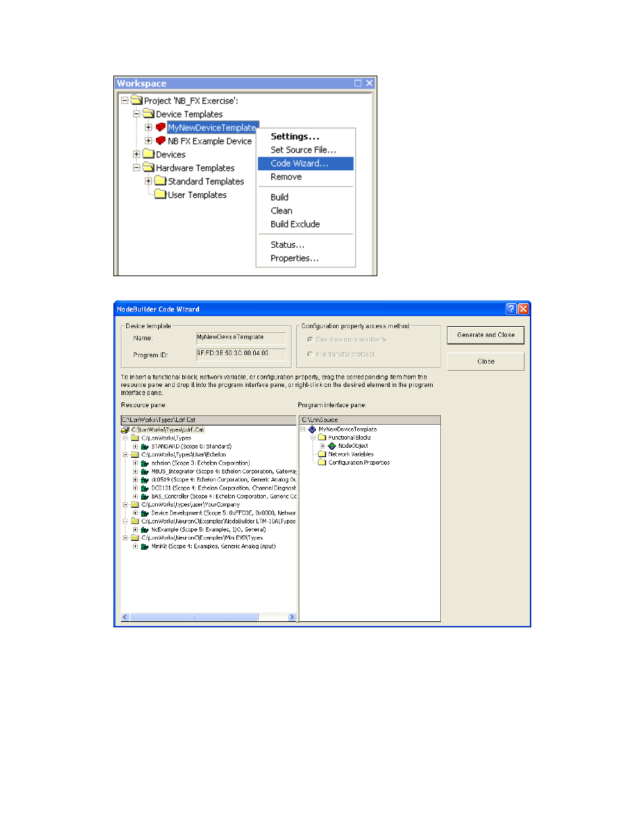The image size is (644, 834).
Task: Click the Standard Templates folder icon
Action: click(x=161, y=181)
